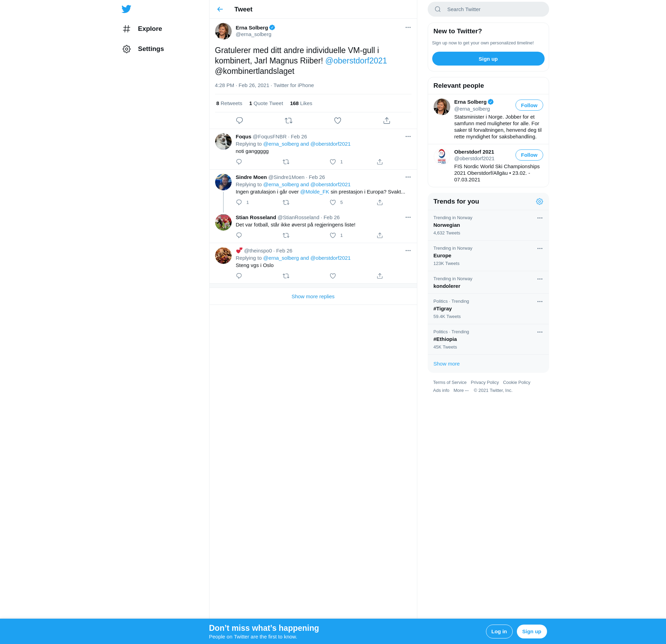Open Settings from the sidebar
The width and height of the screenshot is (666, 644).
[143, 49]
